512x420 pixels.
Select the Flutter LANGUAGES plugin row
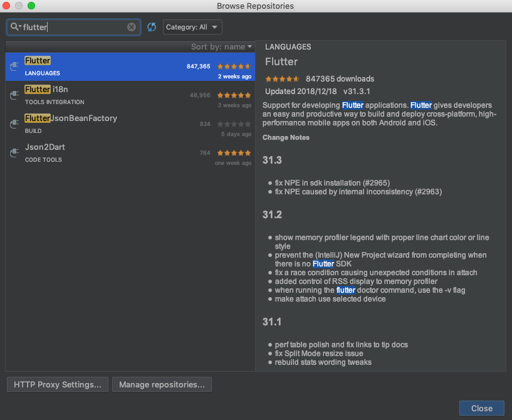(x=130, y=66)
